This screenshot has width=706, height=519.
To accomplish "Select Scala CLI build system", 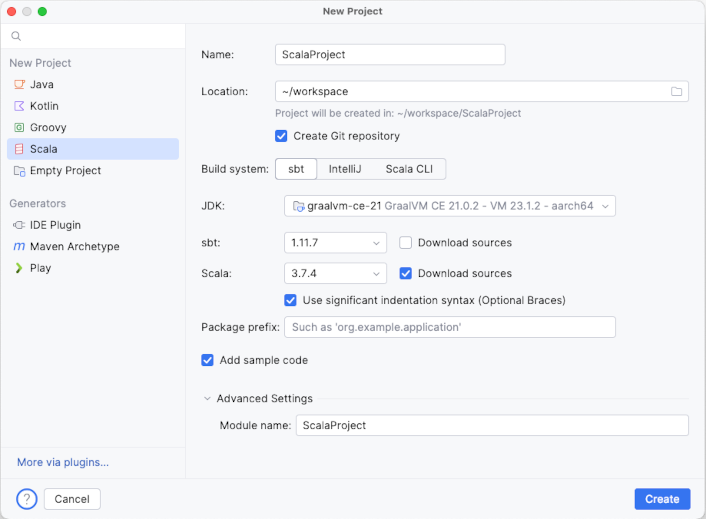I will [409, 169].
